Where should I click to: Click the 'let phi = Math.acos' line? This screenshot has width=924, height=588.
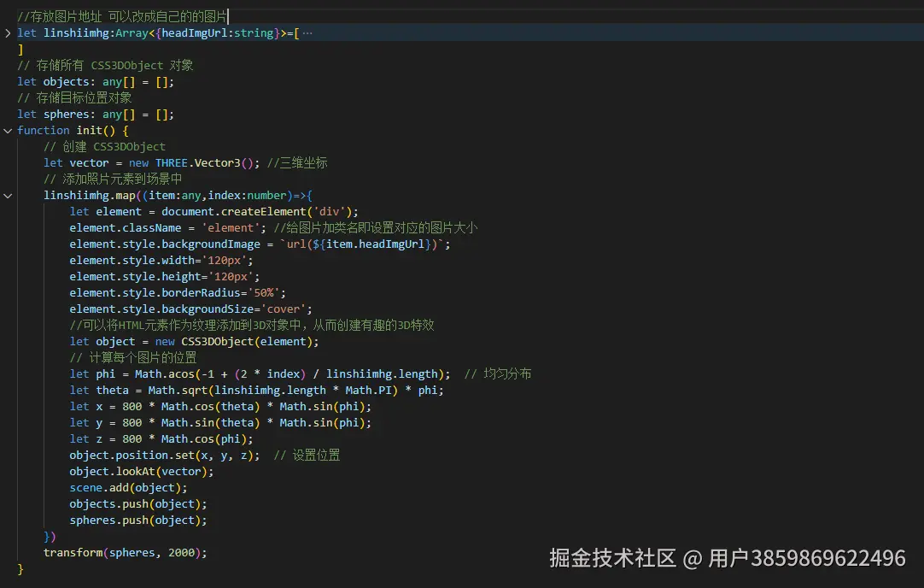point(260,374)
